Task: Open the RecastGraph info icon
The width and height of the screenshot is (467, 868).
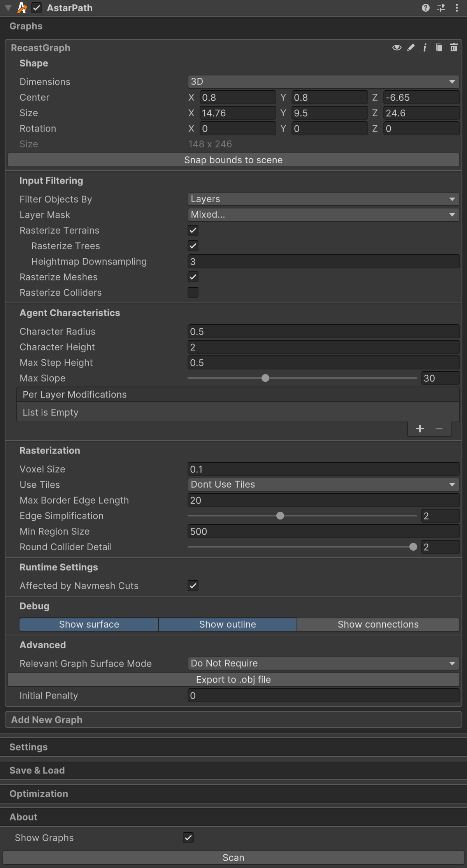Action: click(x=425, y=48)
